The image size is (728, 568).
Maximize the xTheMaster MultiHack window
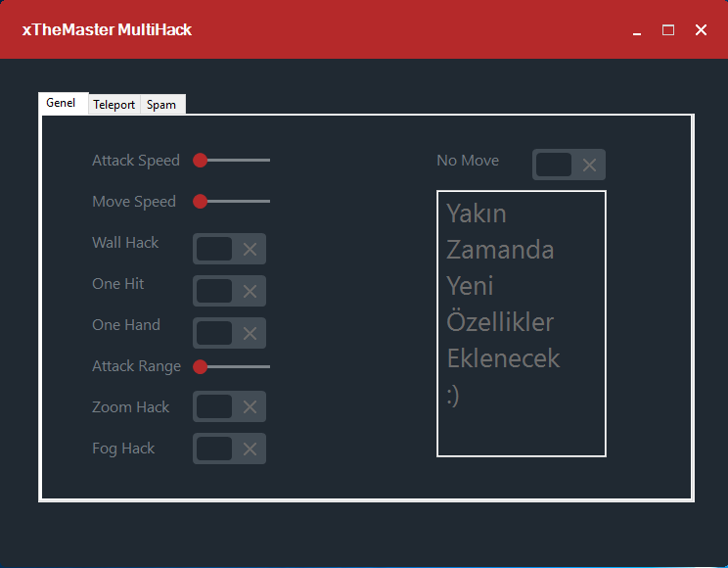pyautogui.click(x=668, y=30)
